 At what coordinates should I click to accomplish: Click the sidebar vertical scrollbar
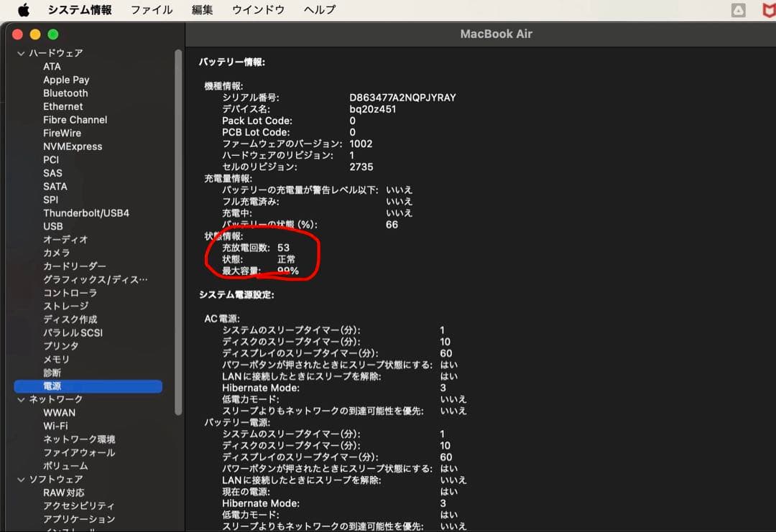[178, 230]
